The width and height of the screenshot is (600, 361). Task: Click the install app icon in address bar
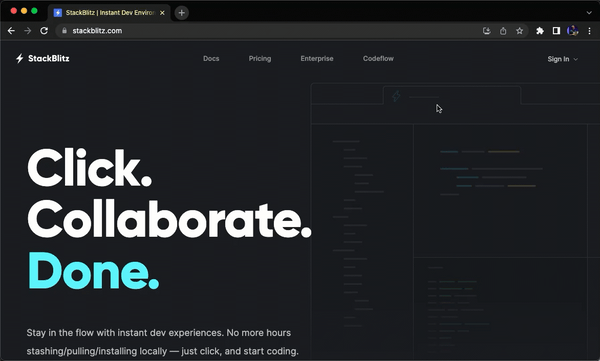pyautogui.click(x=486, y=31)
